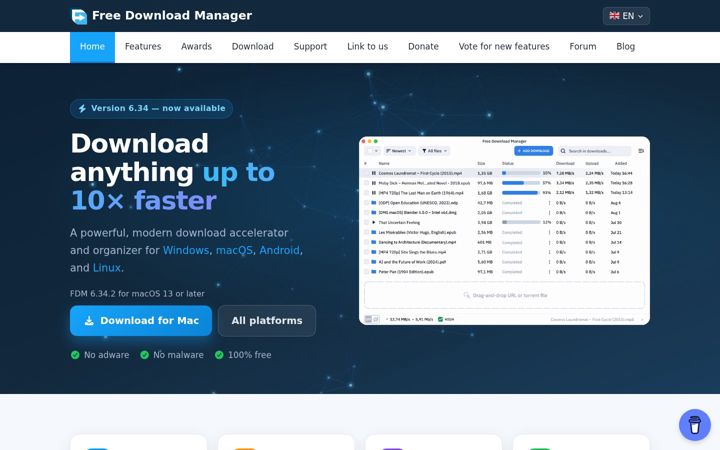Screen dimensions: 720x450
Task: Open the Support section
Action: pos(310,47)
